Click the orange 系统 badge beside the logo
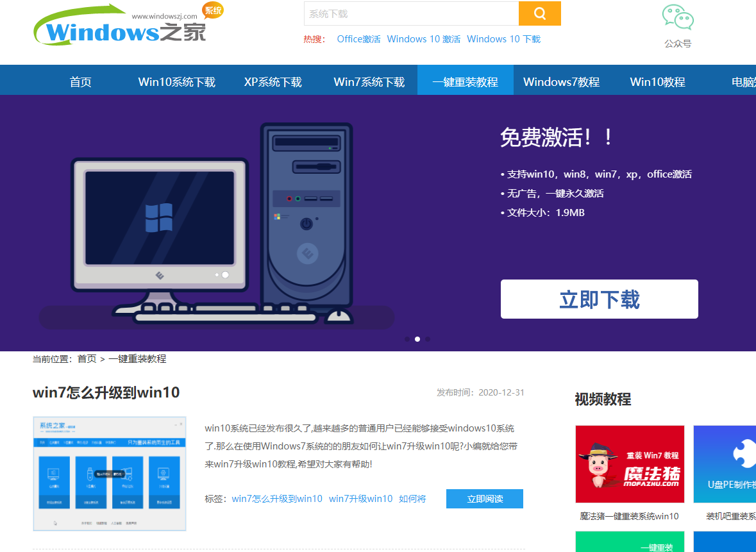This screenshot has height=552, width=756. (x=212, y=10)
